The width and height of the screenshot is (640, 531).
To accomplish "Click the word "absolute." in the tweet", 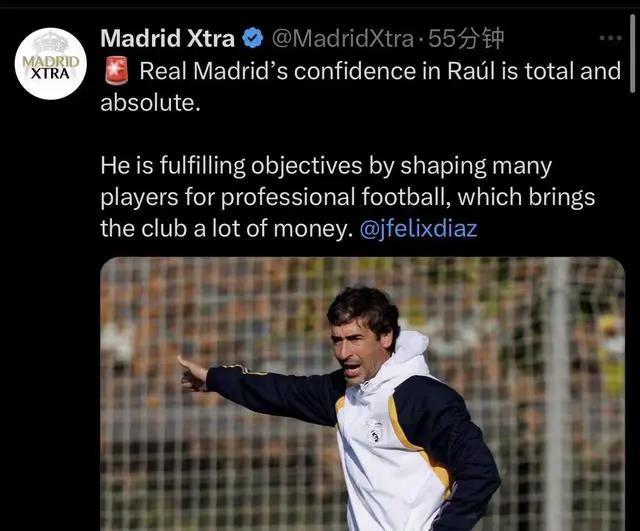I will click(x=151, y=102).
